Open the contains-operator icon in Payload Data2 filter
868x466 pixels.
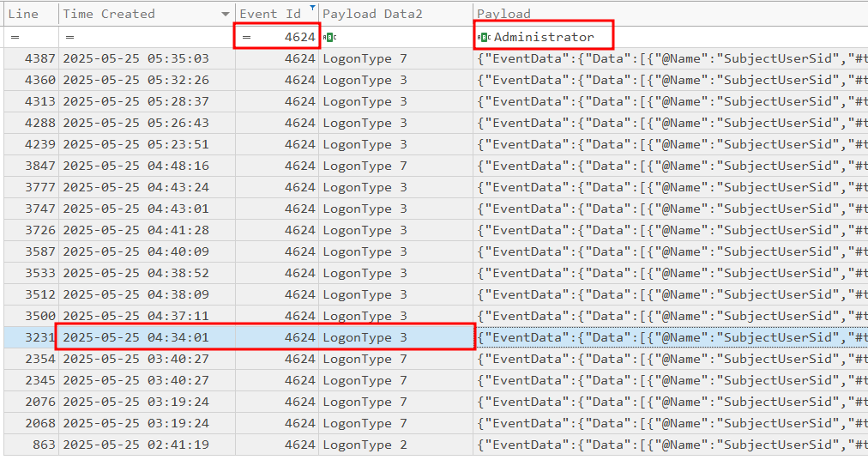[x=329, y=37]
